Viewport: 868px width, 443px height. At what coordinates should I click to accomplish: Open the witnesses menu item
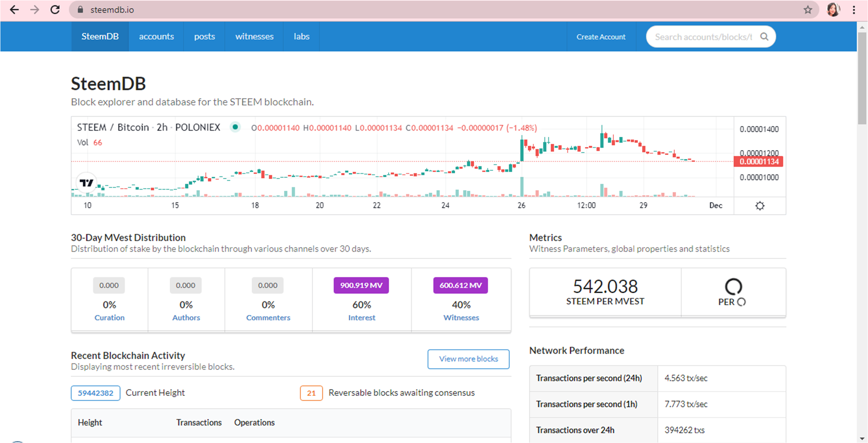click(254, 37)
